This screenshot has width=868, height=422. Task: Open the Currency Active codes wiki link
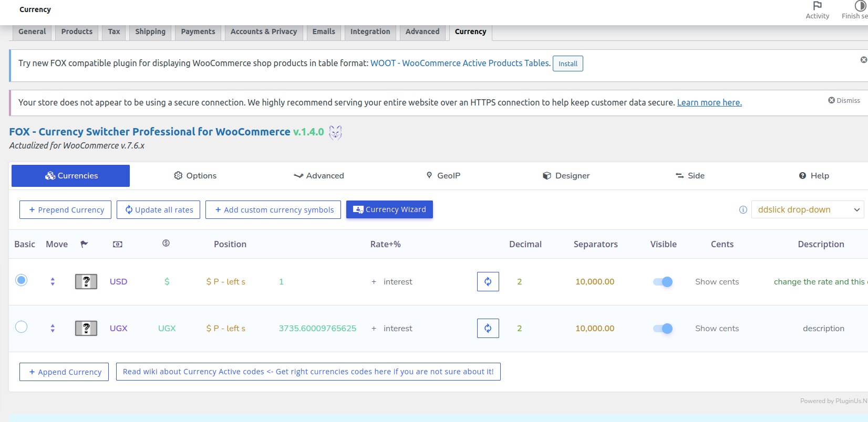(x=308, y=372)
